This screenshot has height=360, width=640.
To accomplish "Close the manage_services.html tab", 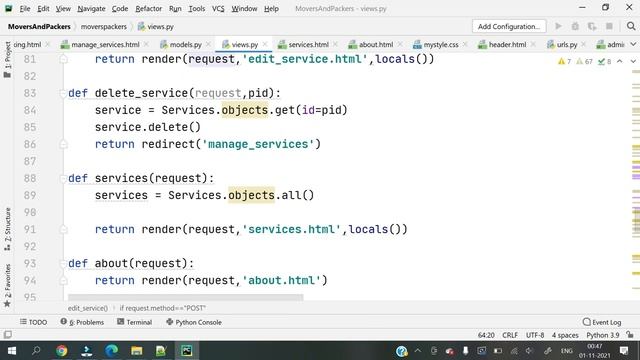I will click(x=147, y=44).
